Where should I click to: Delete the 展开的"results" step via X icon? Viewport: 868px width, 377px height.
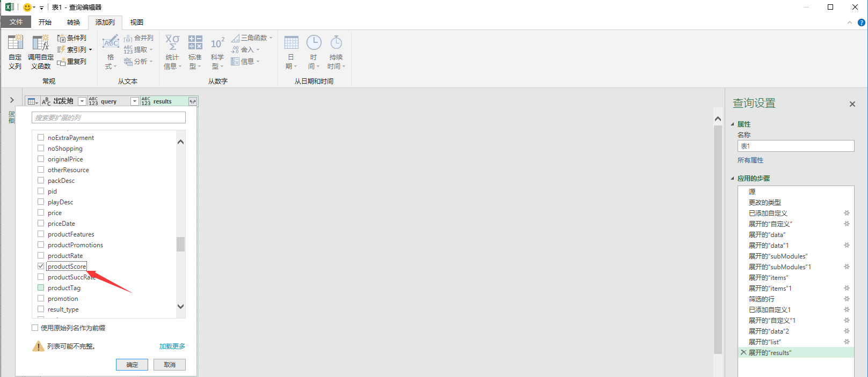[x=743, y=352]
